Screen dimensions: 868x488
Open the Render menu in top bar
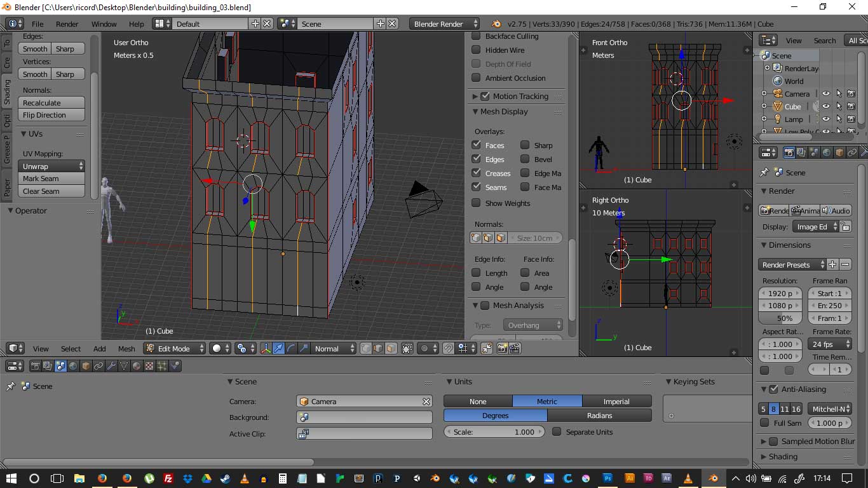pyautogui.click(x=67, y=24)
